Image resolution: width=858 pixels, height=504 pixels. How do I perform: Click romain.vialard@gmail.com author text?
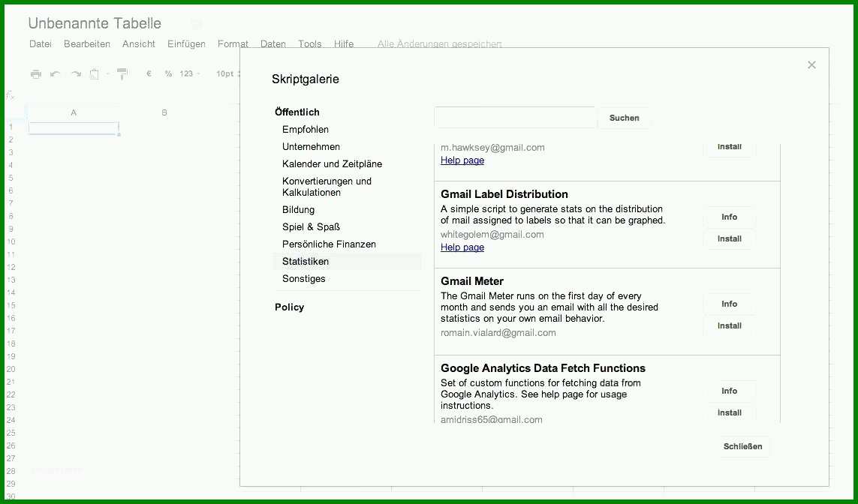(498, 332)
